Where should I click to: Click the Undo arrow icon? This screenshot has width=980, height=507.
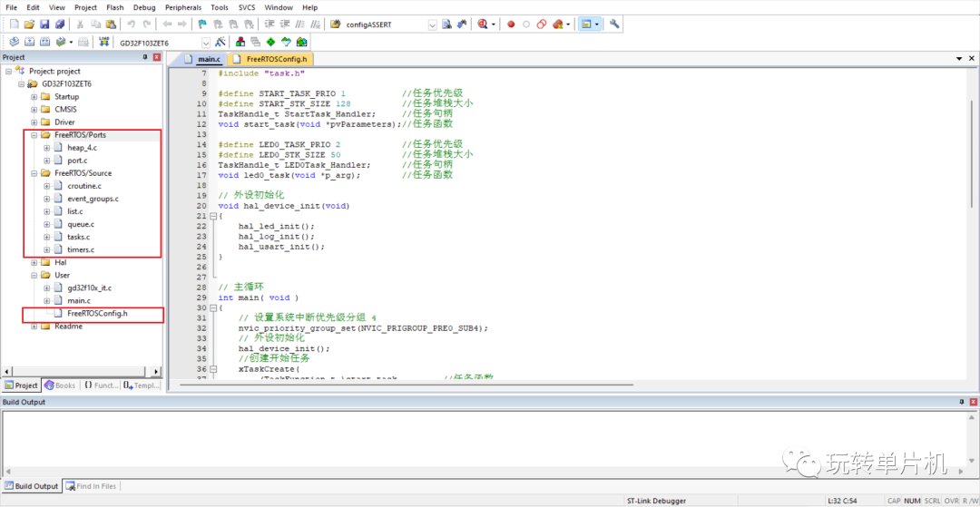131,24
